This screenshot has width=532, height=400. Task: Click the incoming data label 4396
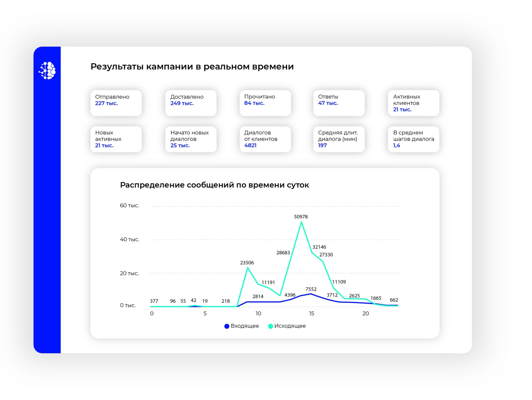click(290, 295)
